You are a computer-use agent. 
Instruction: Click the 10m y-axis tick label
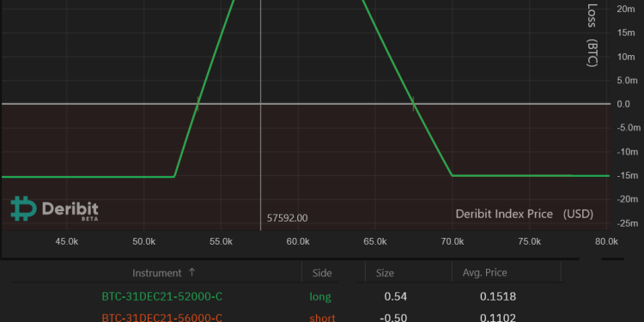626,57
